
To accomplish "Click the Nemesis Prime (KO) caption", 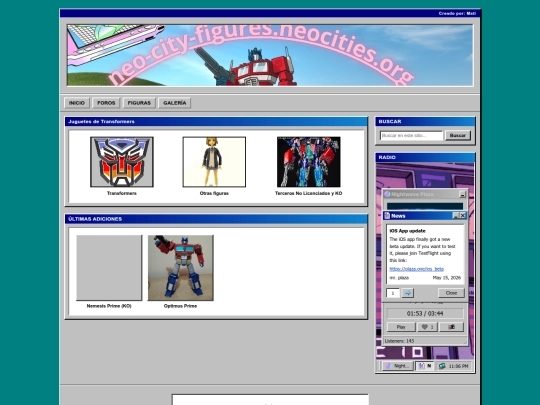I will [109, 306].
